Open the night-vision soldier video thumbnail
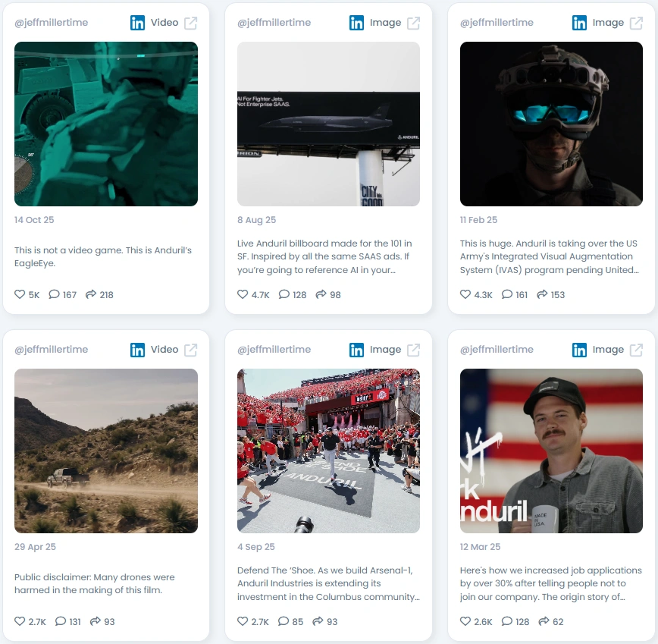The height and width of the screenshot is (644, 658). (x=106, y=124)
